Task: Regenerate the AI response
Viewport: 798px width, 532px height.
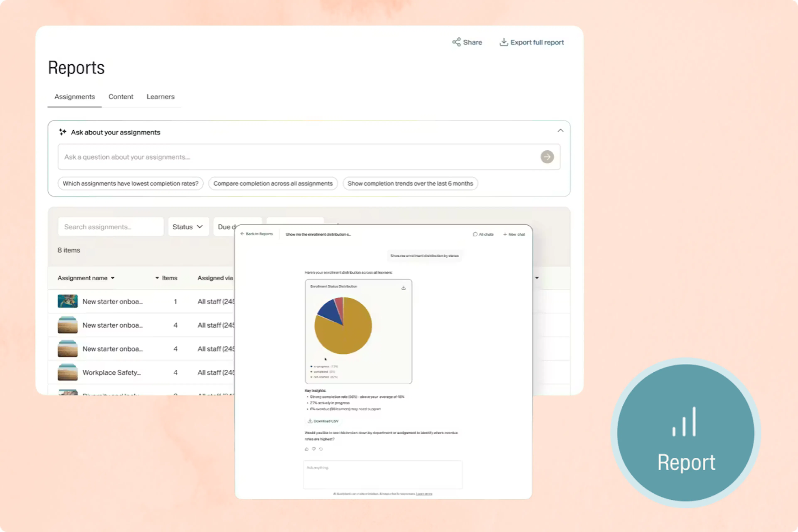Action: [x=321, y=449]
